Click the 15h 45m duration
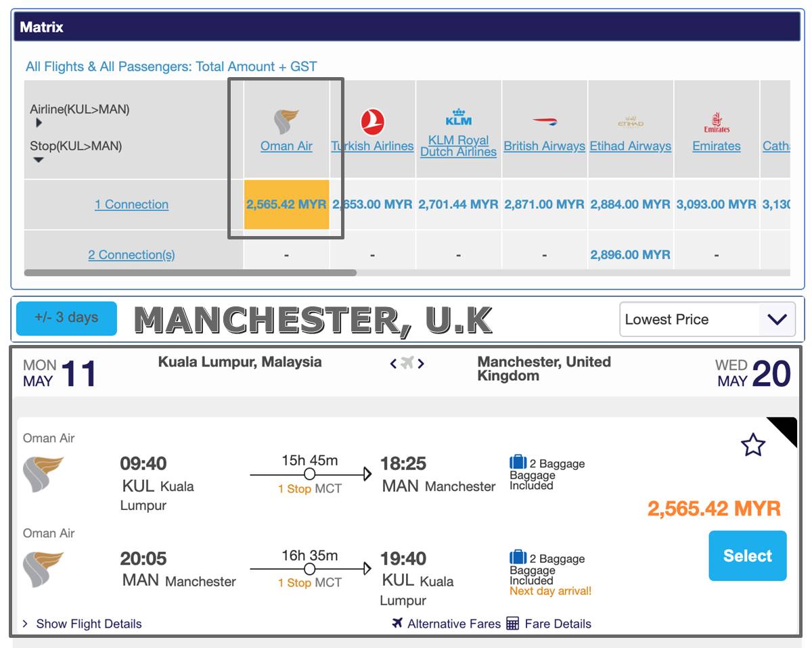 click(x=310, y=461)
